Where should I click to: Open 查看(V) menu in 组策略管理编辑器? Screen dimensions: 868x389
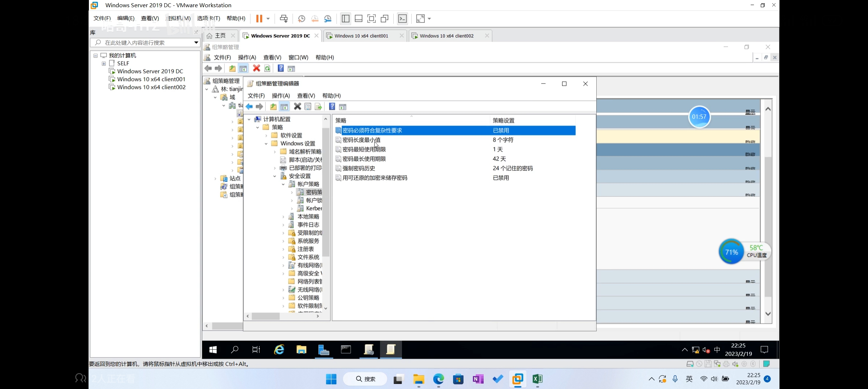pos(306,95)
